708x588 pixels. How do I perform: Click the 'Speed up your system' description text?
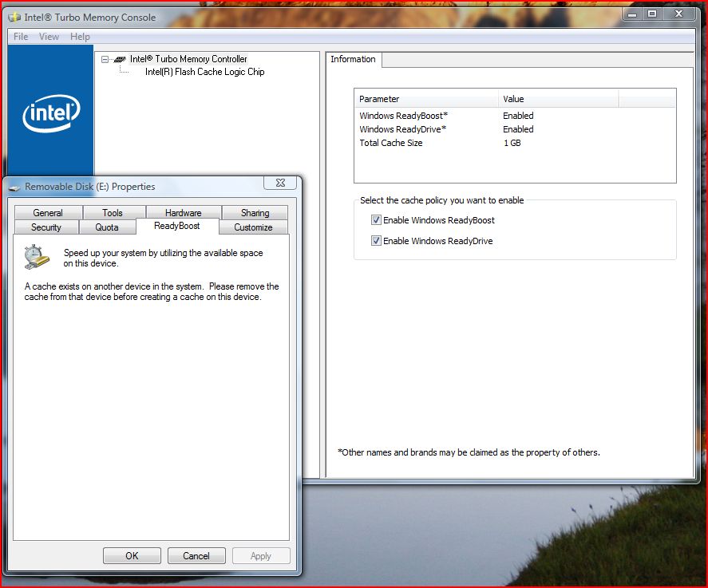pos(163,258)
